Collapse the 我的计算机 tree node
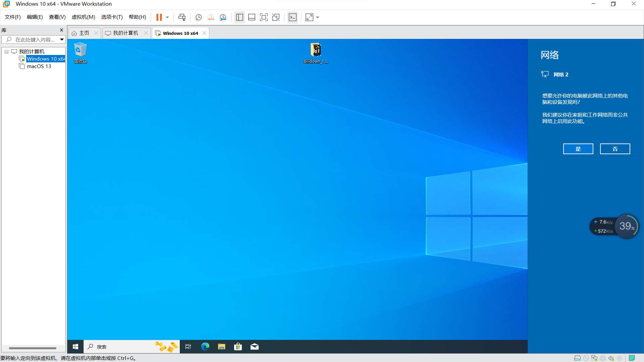This screenshot has width=644, height=362. pyautogui.click(x=6, y=52)
